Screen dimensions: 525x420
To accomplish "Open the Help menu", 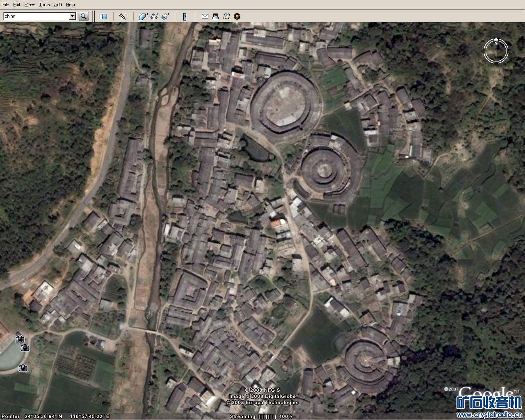I will pyautogui.click(x=71, y=5).
